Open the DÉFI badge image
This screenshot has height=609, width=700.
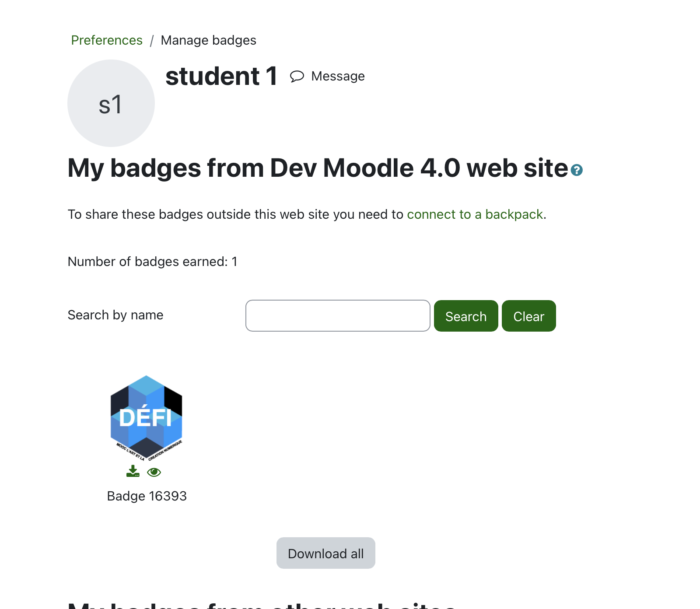(x=146, y=418)
